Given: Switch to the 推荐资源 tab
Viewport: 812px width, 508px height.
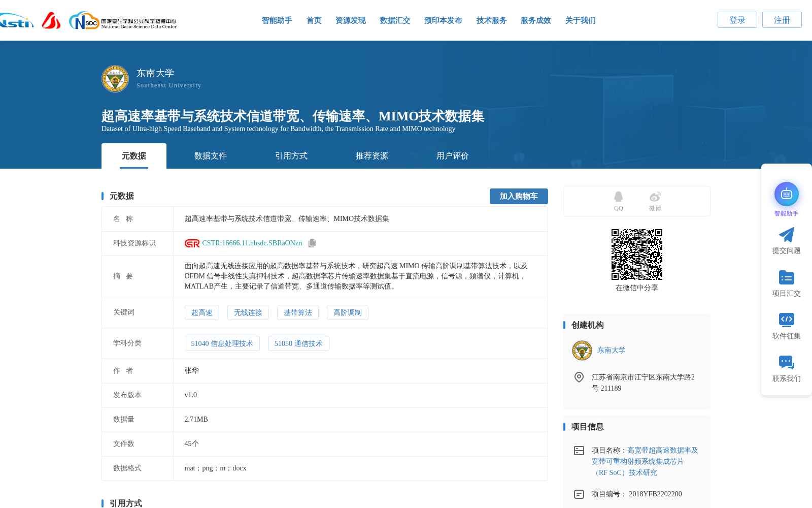Looking at the screenshot, I should pos(372,156).
